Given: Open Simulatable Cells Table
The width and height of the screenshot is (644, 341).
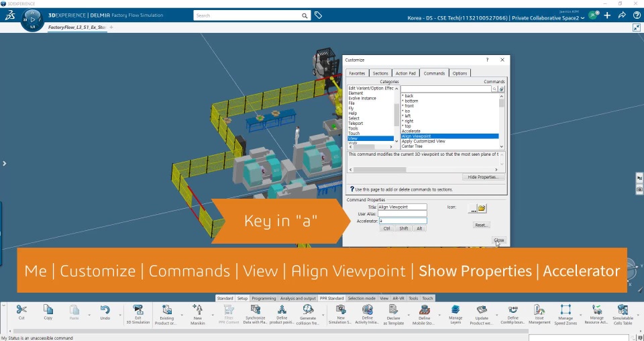Looking at the screenshot, I should coord(623,309).
